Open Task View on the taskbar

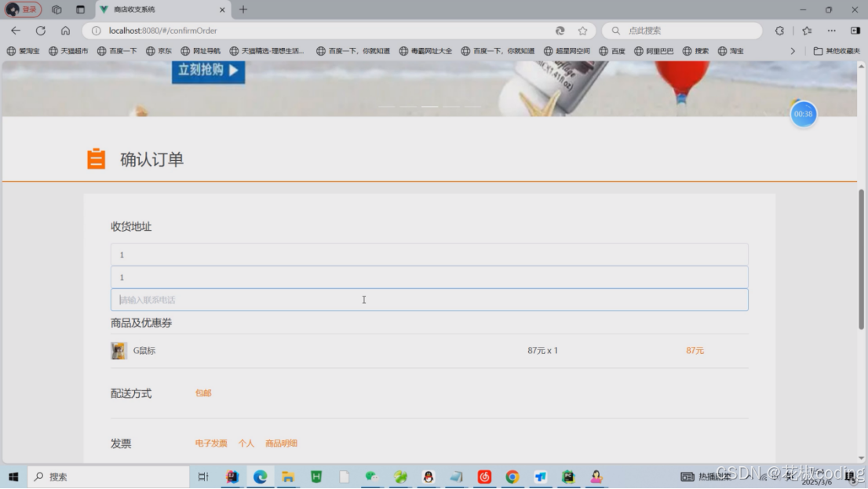click(203, 476)
